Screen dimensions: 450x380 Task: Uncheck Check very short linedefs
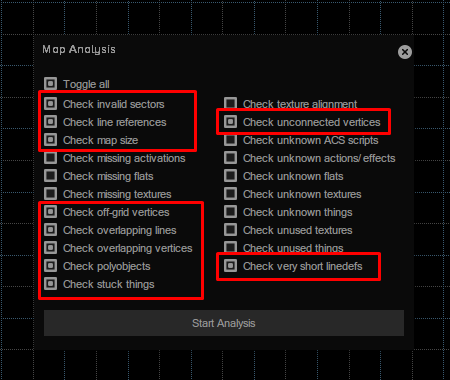pos(230,266)
